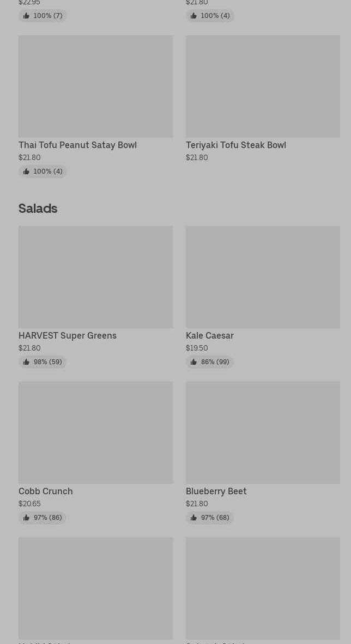
Task: Select the Kale Caesar item name
Action: pos(209,336)
